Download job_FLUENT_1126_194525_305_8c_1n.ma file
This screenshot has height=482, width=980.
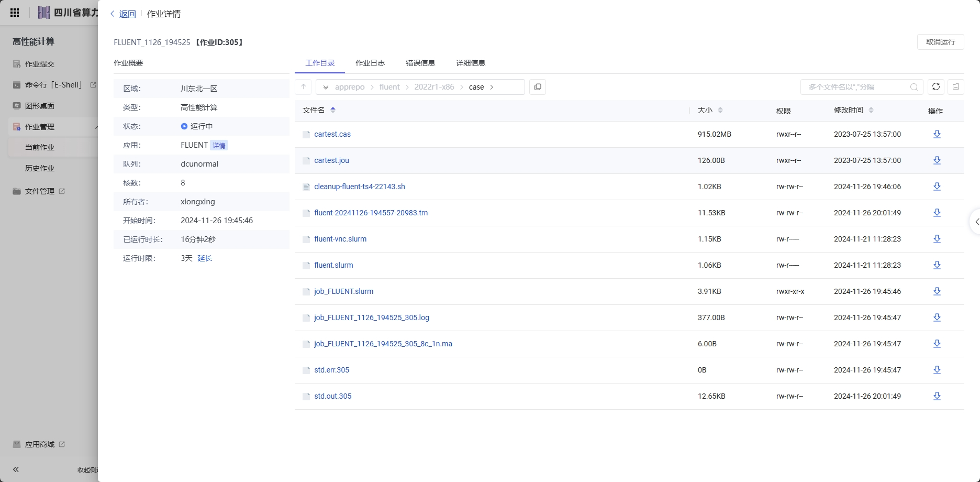click(937, 344)
